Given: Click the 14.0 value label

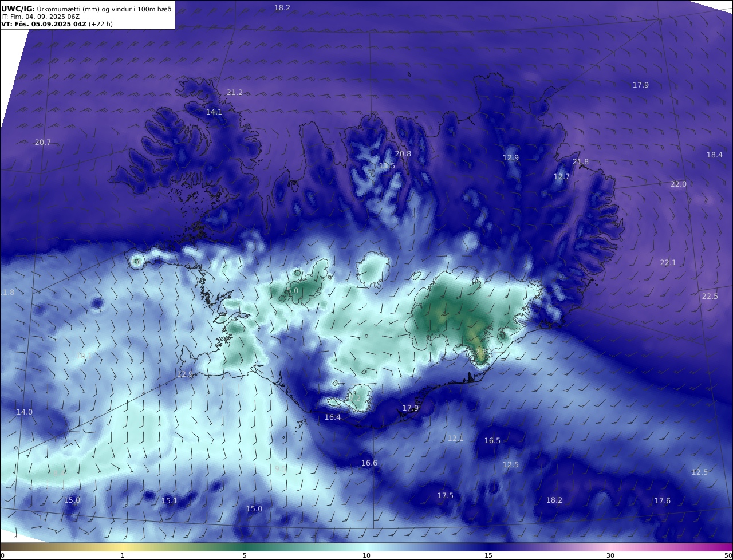Looking at the screenshot, I should point(25,412).
